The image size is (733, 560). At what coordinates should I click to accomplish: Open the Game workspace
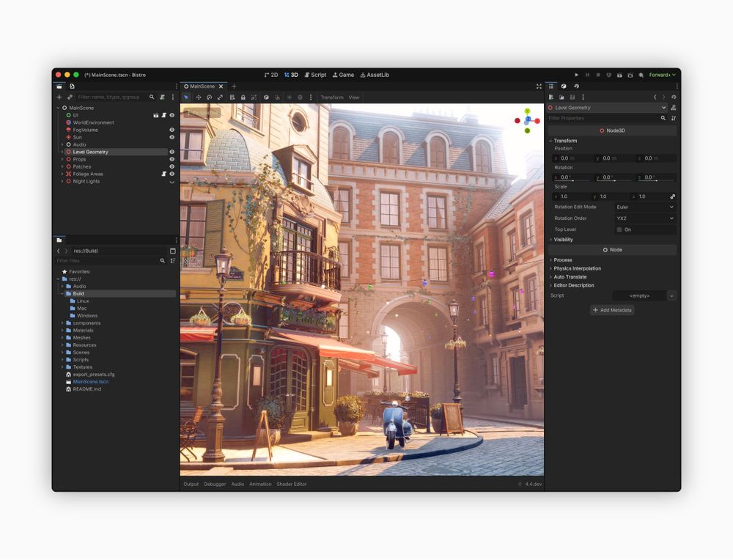click(x=343, y=75)
